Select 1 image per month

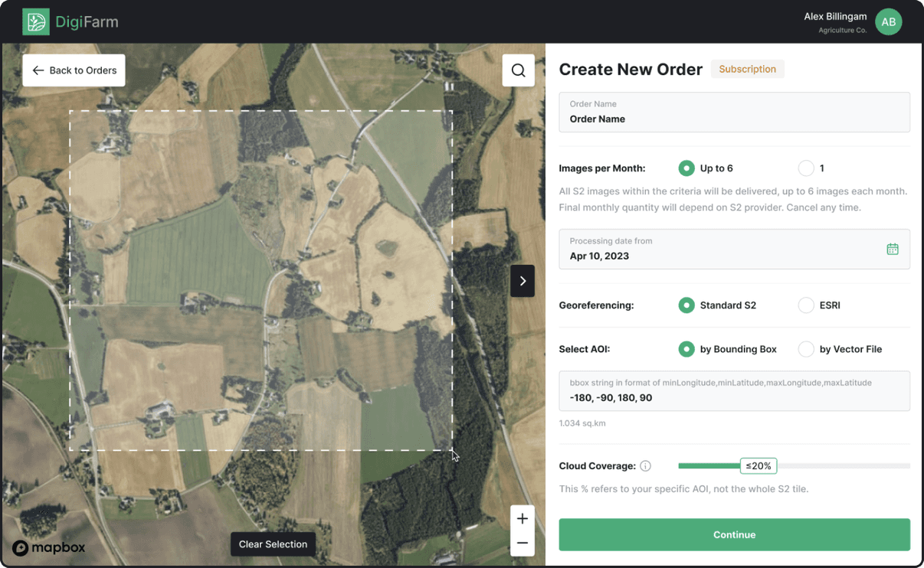(806, 168)
